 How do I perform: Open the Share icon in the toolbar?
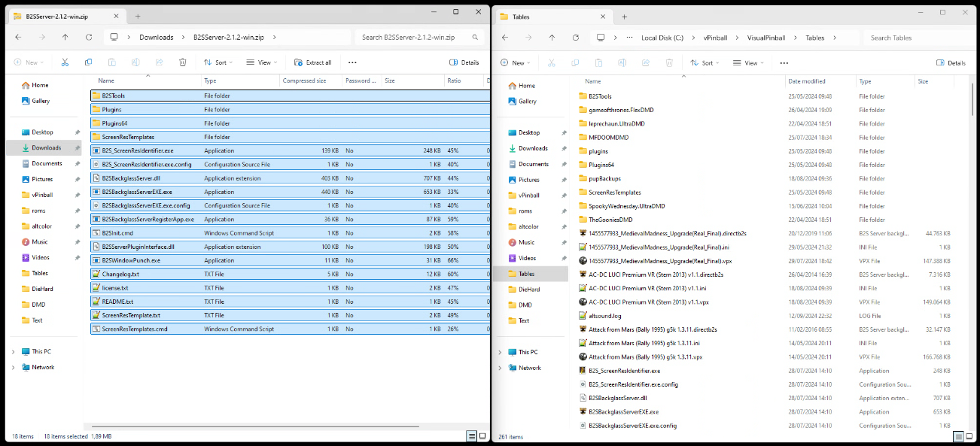[x=159, y=62]
